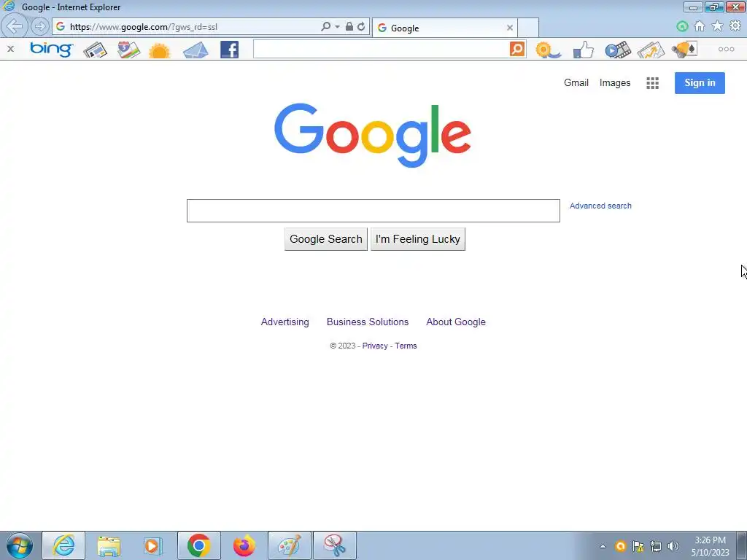The width and height of the screenshot is (747, 560).
Task: Show hidden system tray icons
Action: coord(603,546)
